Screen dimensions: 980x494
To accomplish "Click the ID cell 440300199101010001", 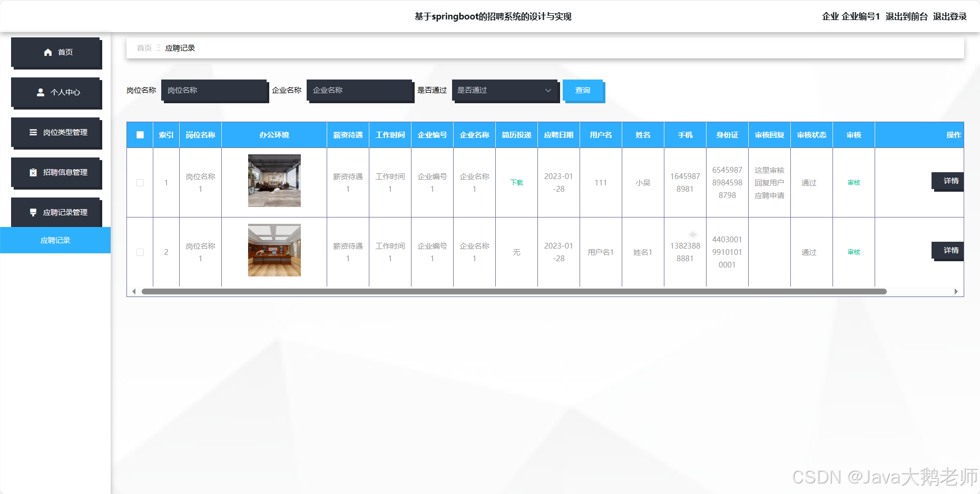I will 727,252.
